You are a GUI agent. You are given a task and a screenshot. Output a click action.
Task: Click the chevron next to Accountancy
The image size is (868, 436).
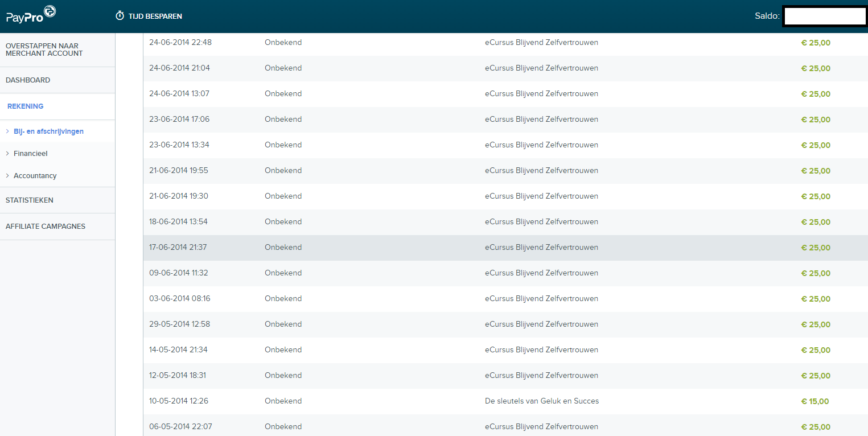pos(7,176)
